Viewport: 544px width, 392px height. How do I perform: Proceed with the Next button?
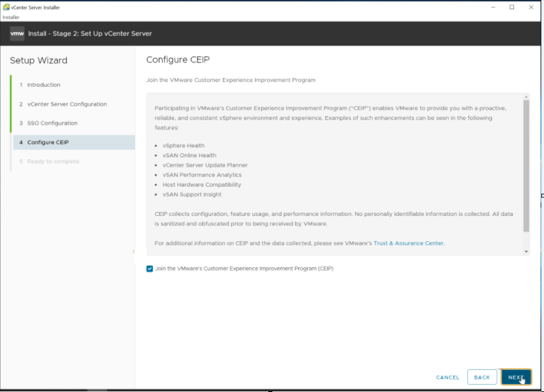coord(515,377)
